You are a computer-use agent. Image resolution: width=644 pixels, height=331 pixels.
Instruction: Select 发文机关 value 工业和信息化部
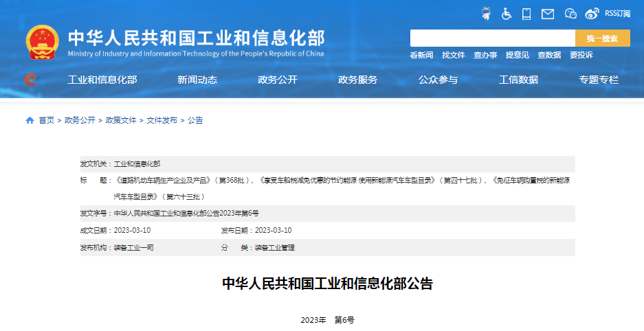tap(137, 164)
